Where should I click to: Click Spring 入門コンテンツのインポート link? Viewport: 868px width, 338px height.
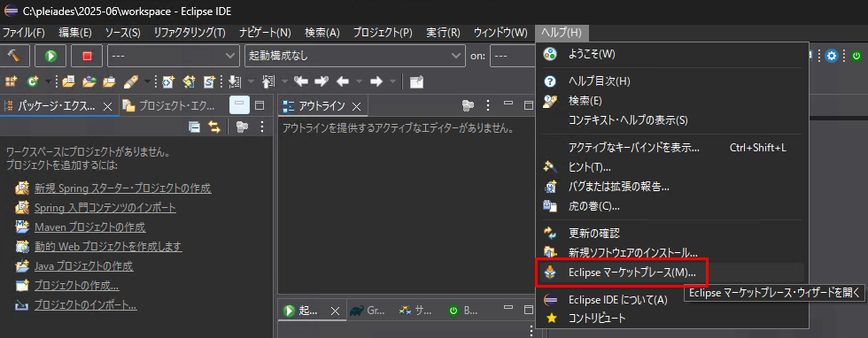(x=105, y=208)
